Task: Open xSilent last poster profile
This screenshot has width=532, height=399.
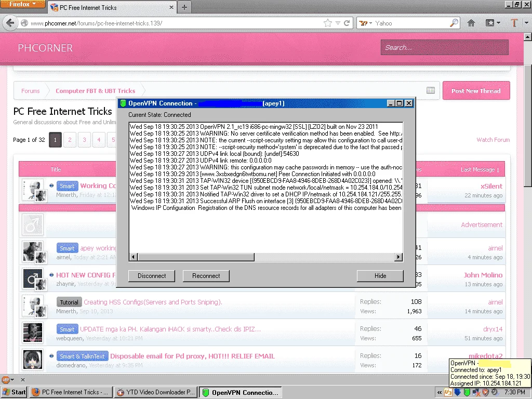Action: [x=491, y=186]
